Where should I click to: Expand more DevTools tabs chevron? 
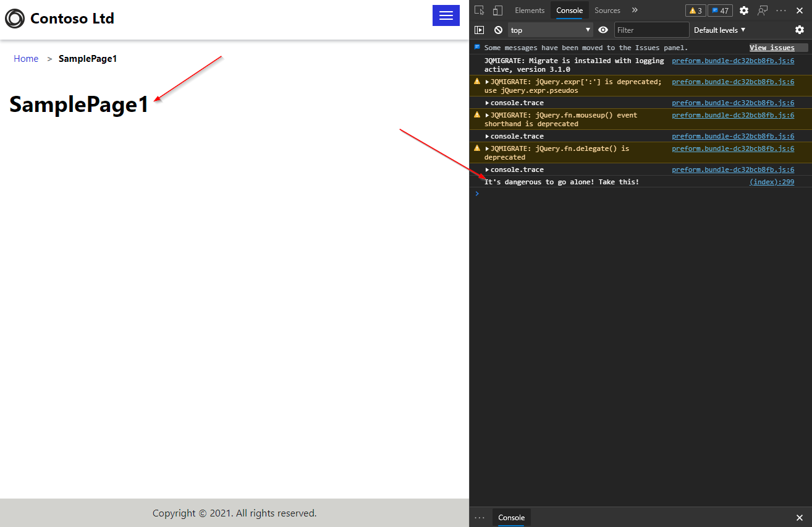tap(635, 11)
